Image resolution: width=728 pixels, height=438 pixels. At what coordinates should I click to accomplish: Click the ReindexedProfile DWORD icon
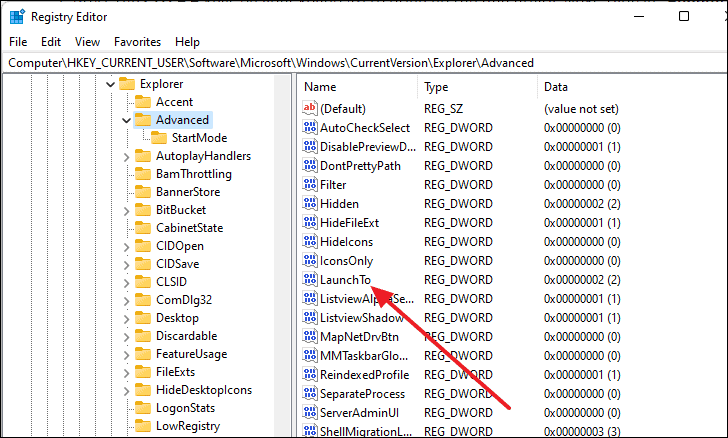coord(310,374)
